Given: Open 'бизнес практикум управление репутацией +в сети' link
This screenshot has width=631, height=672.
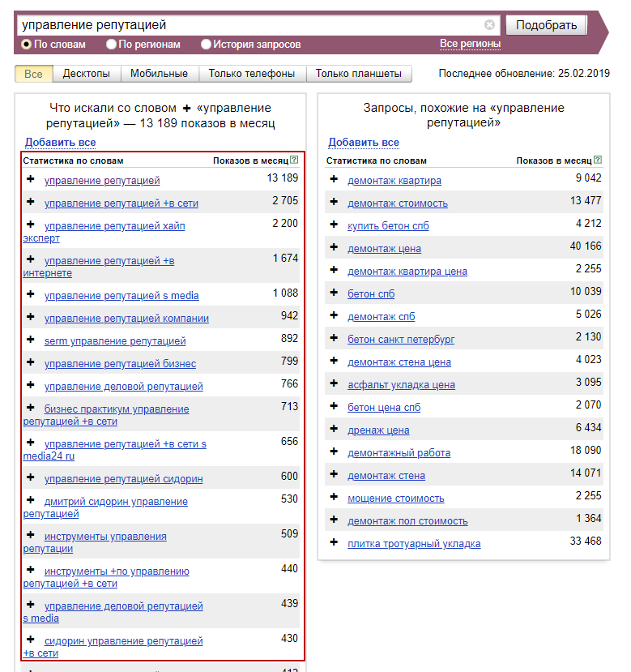Looking at the screenshot, I should (x=106, y=415).
